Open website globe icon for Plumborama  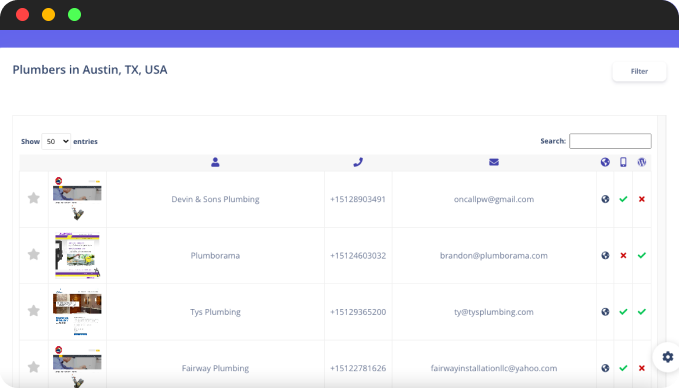(605, 255)
